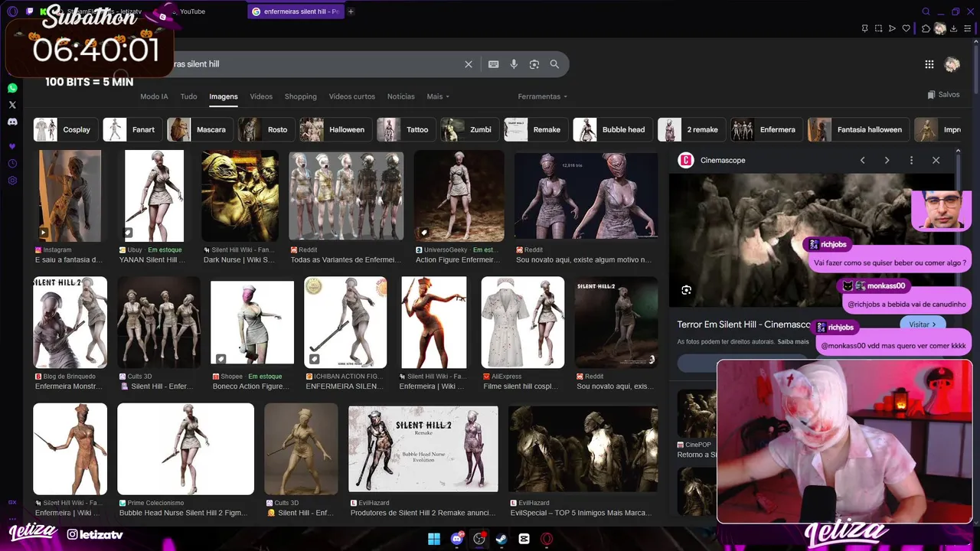
Task: Click the search tabs magnifier icon
Action: coord(926,11)
